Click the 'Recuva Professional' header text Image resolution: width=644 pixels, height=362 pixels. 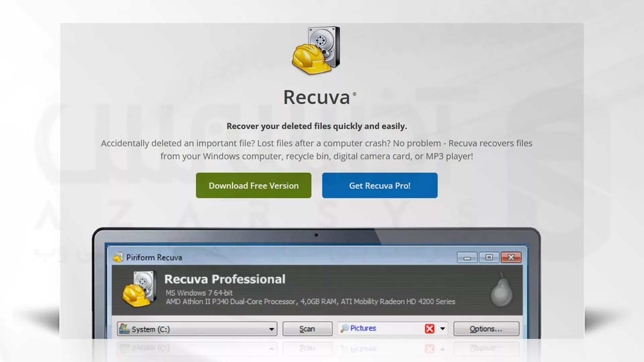[225, 279]
